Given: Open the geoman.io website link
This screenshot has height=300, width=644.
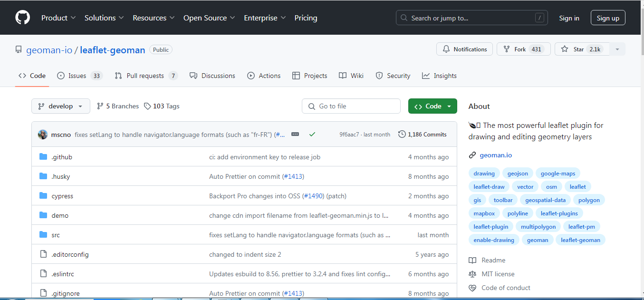Looking at the screenshot, I should tap(496, 155).
